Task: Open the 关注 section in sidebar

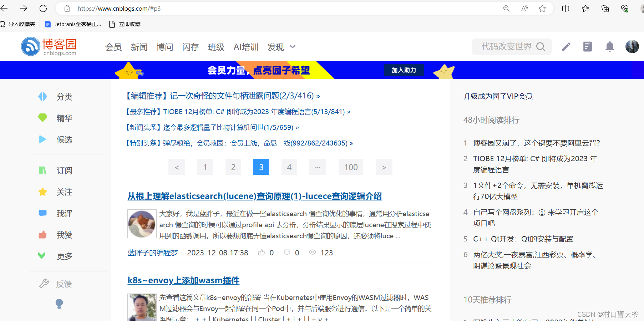Action: coord(64,192)
